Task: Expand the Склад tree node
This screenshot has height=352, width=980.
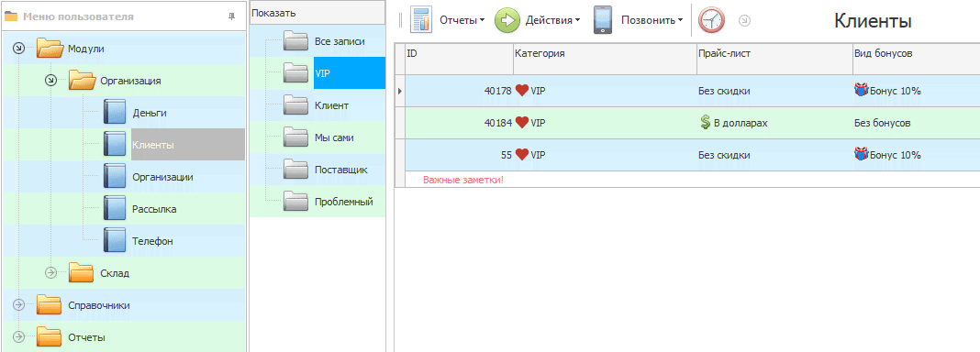Action: click(x=51, y=272)
